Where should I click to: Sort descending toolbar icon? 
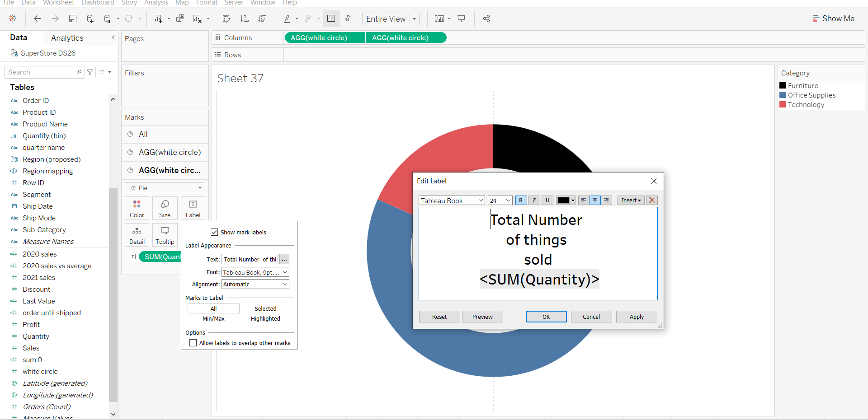pyautogui.click(x=262, y=19)
